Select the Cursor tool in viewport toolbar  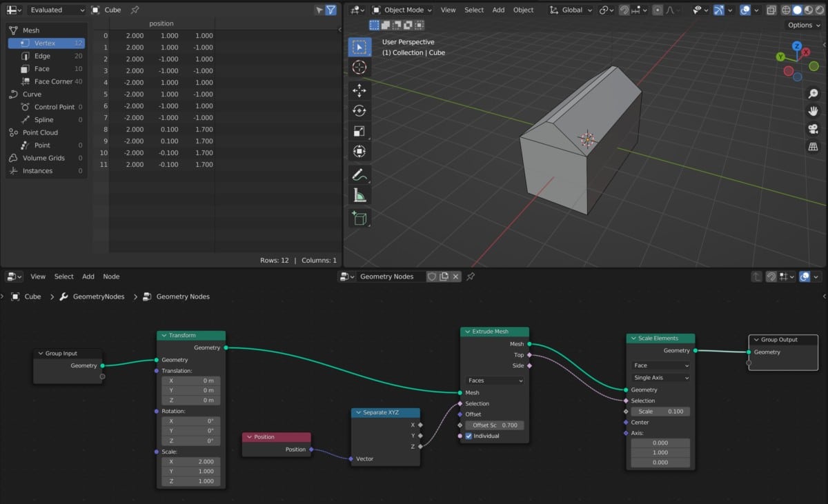359,68
